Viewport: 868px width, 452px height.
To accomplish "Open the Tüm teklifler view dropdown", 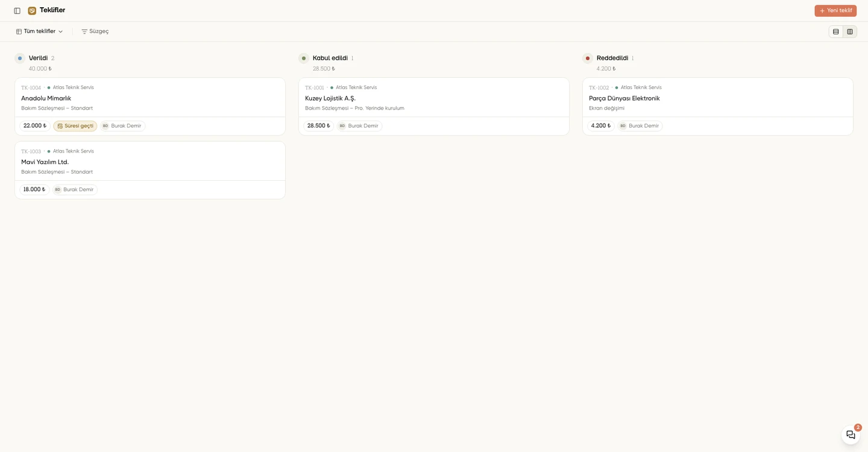I will pyautogui.click(x=39, y=31).
